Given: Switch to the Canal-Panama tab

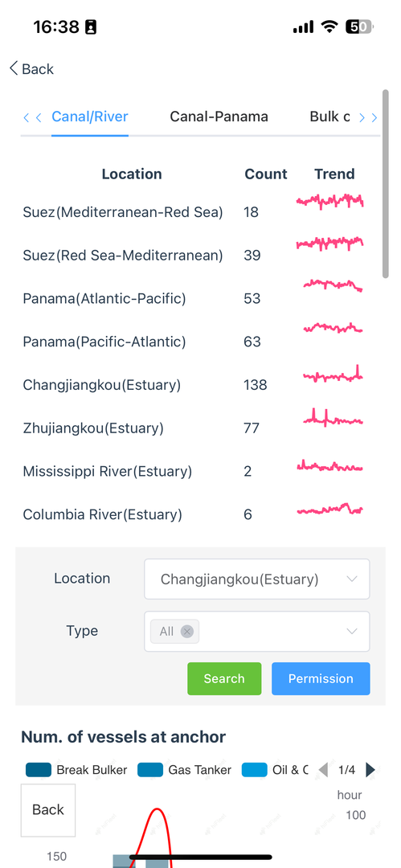Looking at the screenshot, I should pos(219,117).
